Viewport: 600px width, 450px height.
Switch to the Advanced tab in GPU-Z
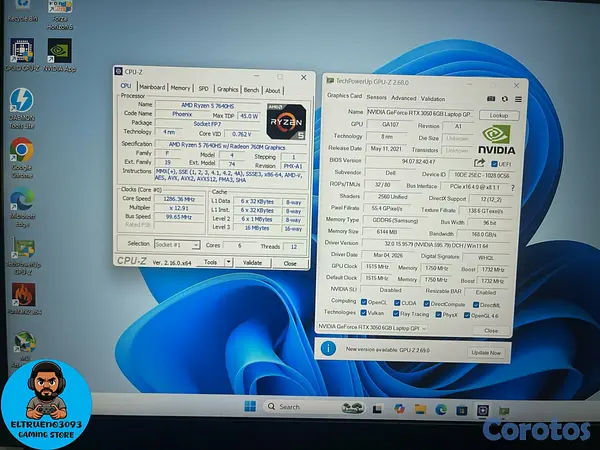click(x=404, y=98)
